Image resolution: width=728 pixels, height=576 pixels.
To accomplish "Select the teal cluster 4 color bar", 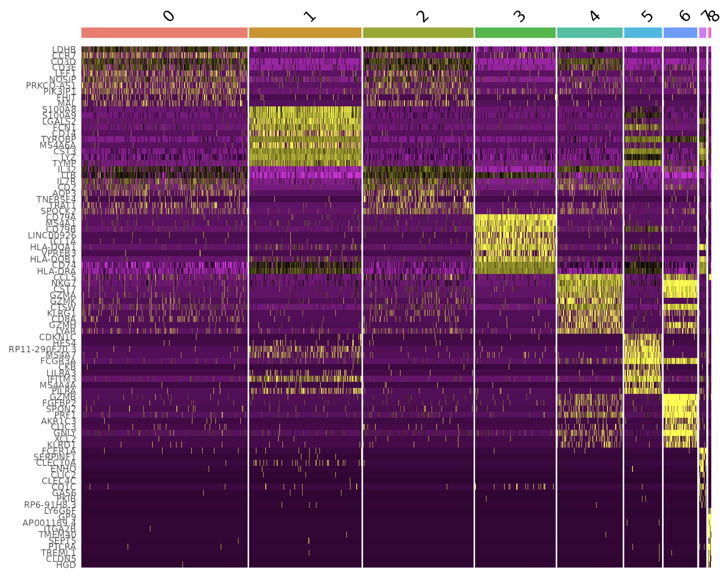I will [x=590, y=33].
